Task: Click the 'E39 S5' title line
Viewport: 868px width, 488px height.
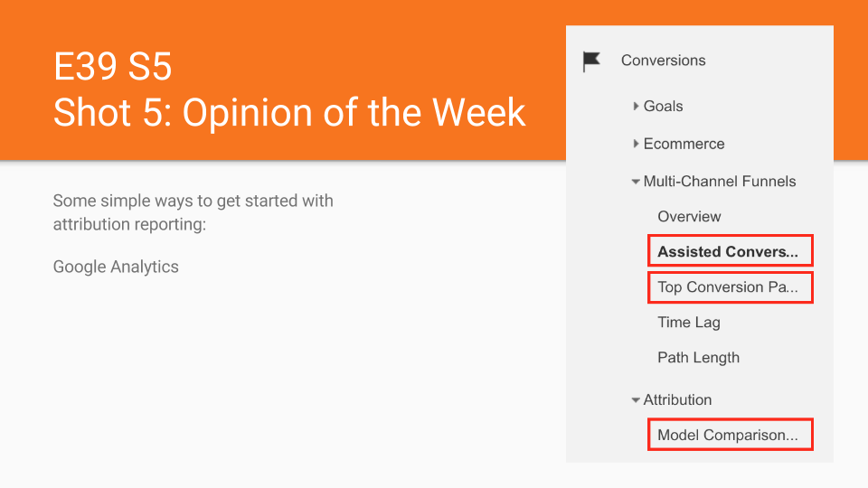Action: point(112,68)
